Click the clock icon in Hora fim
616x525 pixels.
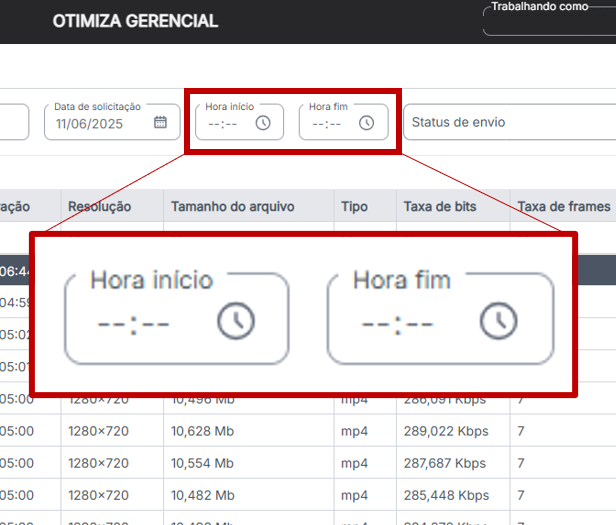tap(366, 123)
